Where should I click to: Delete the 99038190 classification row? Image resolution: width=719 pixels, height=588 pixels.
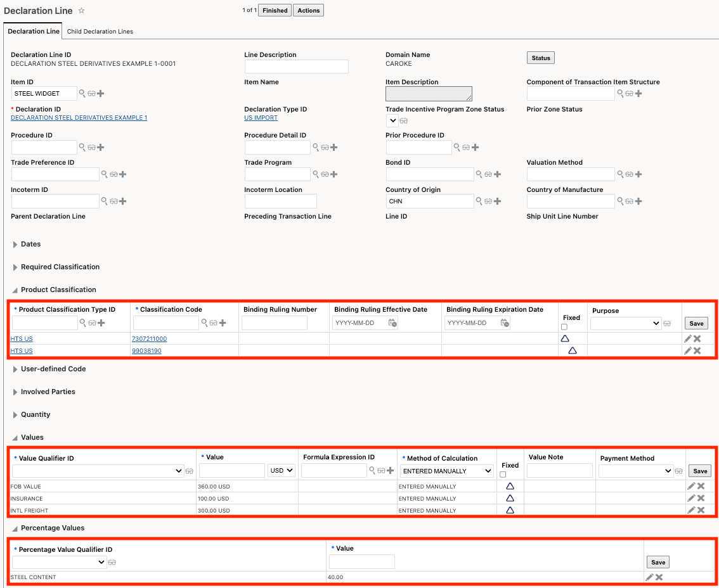(x=697, y=350)
